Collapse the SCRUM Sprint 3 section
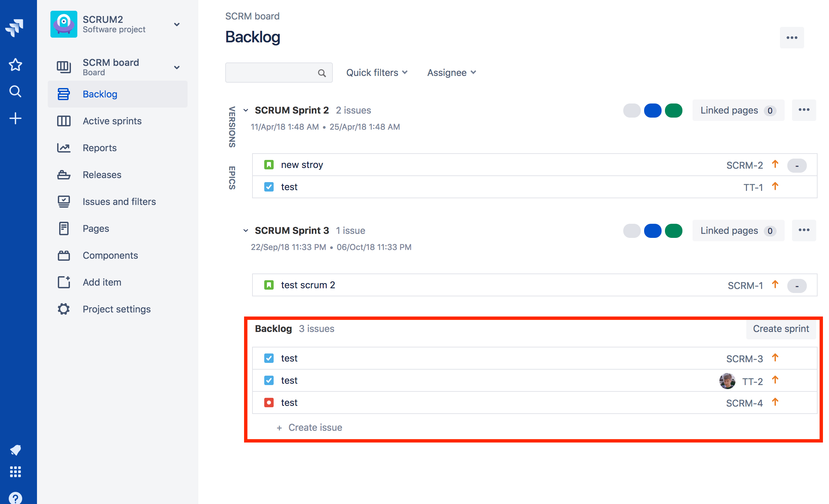 pos(245,230)
